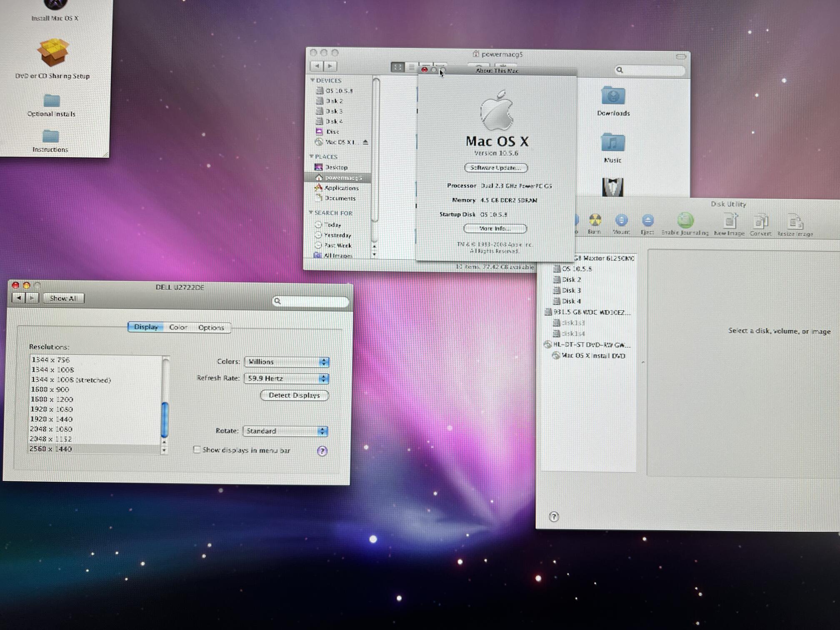840x630 pixels.
Task: Collapse PLACES section in Finder sidebar
Action: click(311, 156)
